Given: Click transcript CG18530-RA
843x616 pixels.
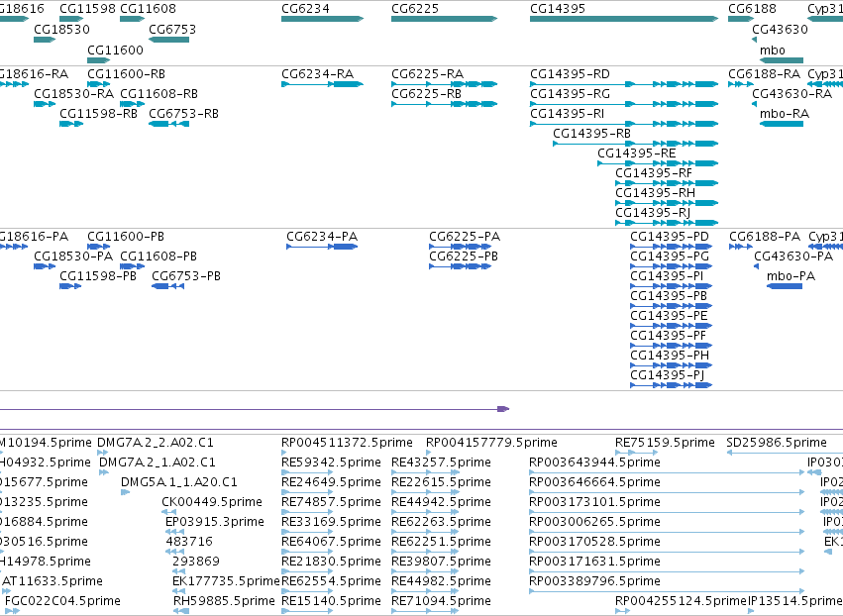Looking at the screenshot, I should tap(45, 104).
